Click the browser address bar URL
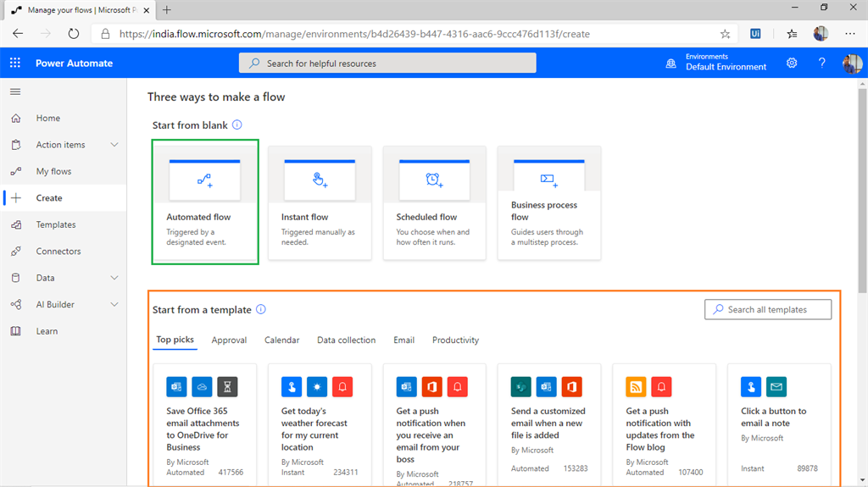 354,34
